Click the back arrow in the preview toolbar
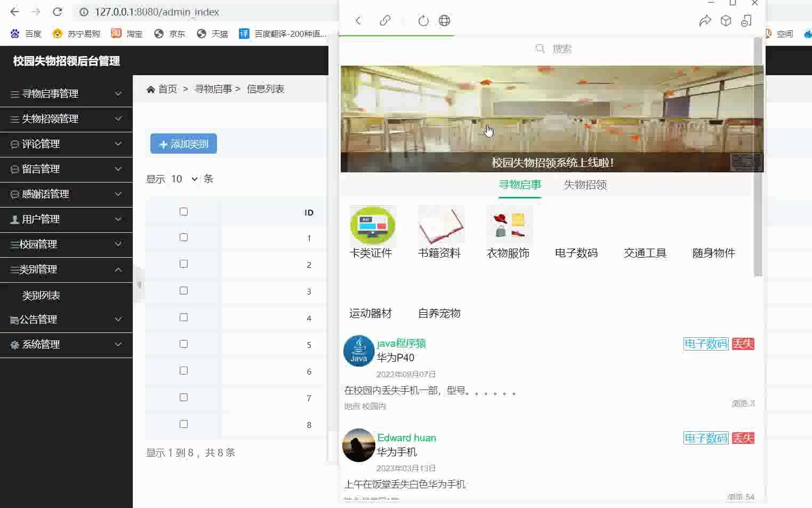Screen dimensions: 812x508 point(358,20)
